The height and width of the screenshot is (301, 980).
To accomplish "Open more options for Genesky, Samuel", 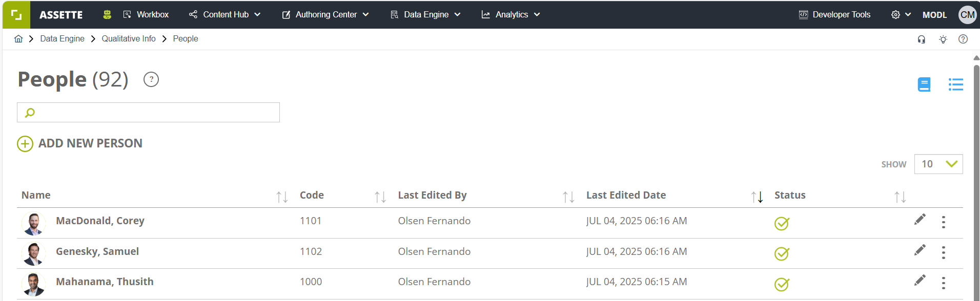I will pos(944,252).
